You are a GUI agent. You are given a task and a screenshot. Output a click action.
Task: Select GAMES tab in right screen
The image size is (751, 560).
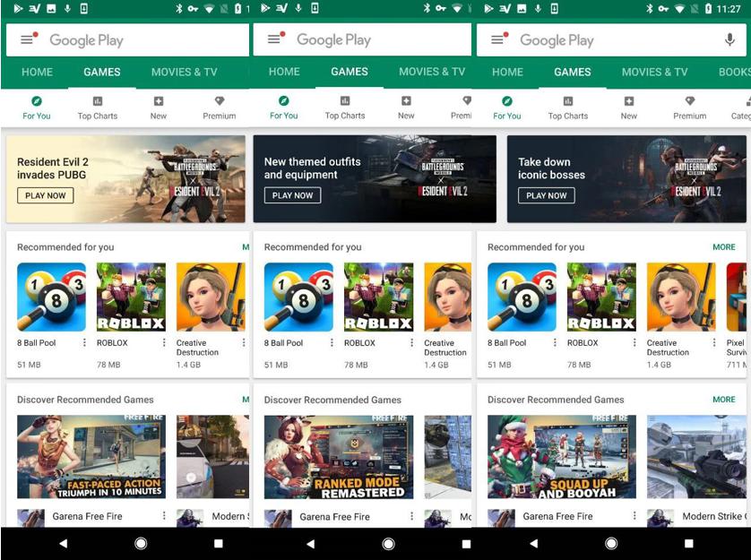click(573, 73)
